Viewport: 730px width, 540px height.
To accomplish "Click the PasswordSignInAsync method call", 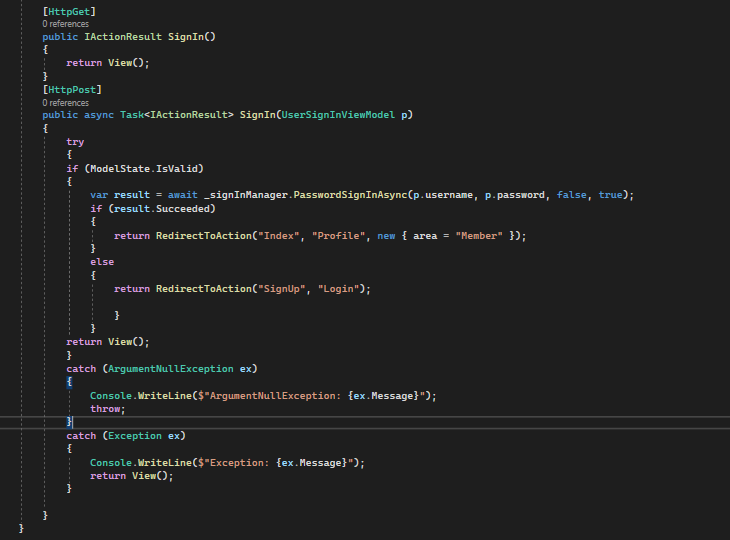I will 350,195.
